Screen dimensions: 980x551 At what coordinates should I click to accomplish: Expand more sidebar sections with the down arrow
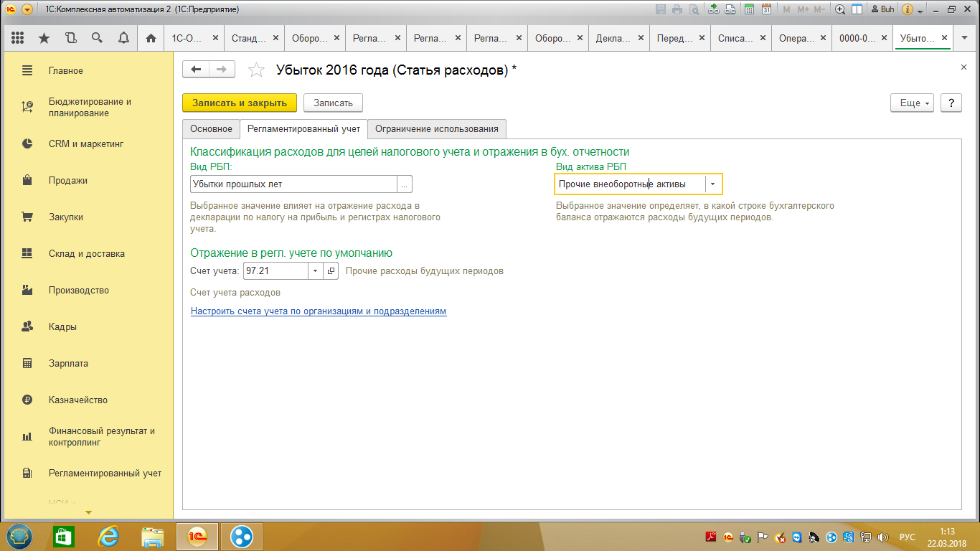(x=89, y=512)
